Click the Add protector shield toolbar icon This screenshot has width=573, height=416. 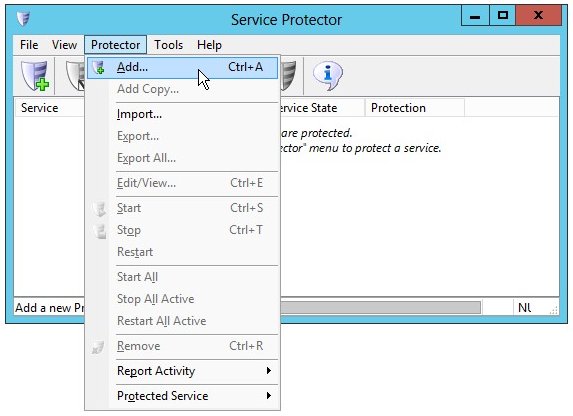pyautogui.click(x=35, y=76)
